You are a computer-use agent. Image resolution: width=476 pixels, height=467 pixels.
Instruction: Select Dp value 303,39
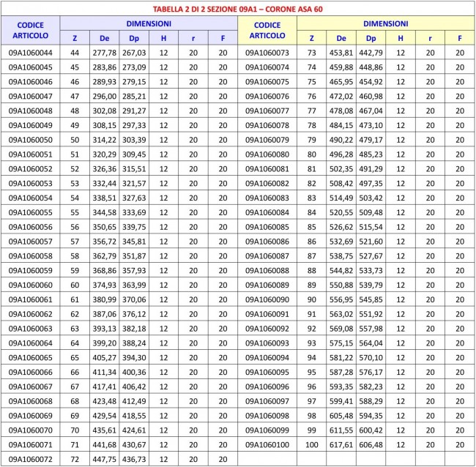(134, 140)
